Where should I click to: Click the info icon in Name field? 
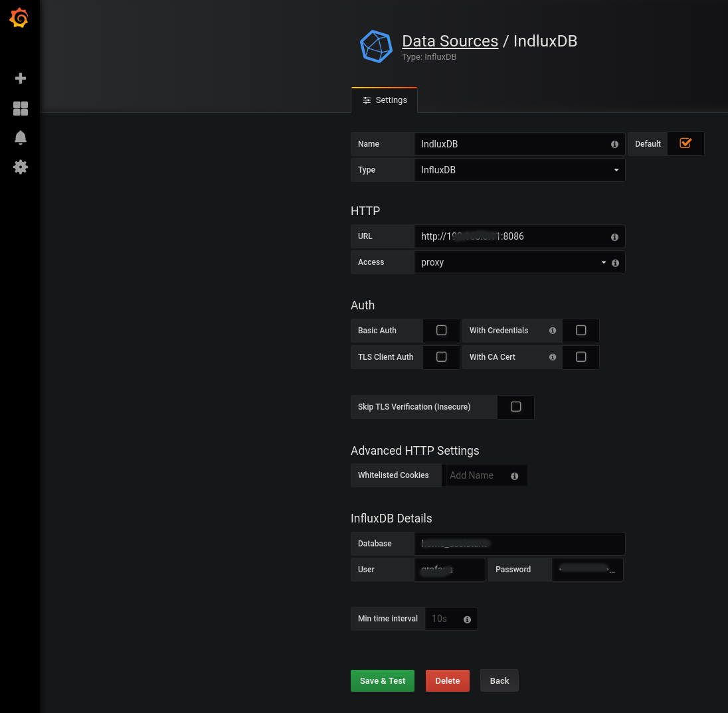point(614,144)
